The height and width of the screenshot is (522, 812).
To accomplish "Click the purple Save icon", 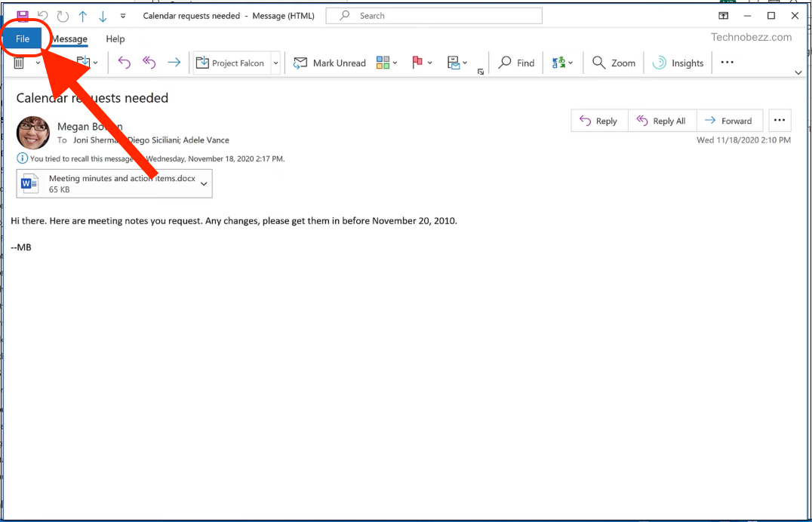I will [23, 16].
